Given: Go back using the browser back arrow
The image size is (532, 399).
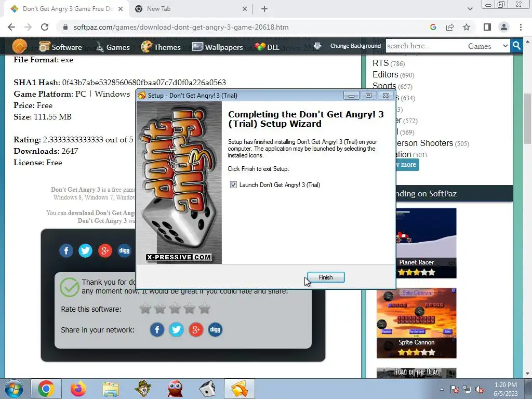Looking at the screenshot, I should tap(11, 27).
